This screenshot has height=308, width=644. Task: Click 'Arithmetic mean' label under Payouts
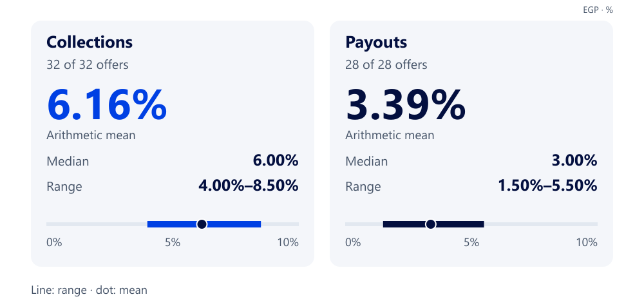click(x=390, y=135)
